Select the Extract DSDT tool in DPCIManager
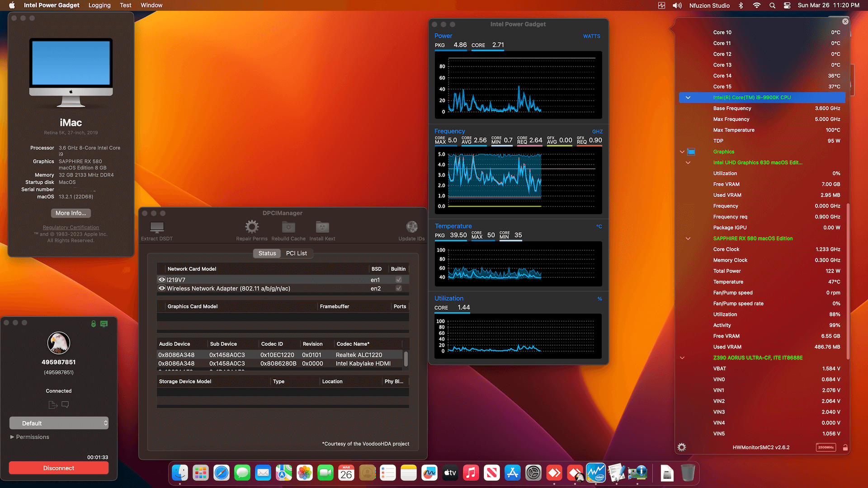868x488 pixels. 156,228
